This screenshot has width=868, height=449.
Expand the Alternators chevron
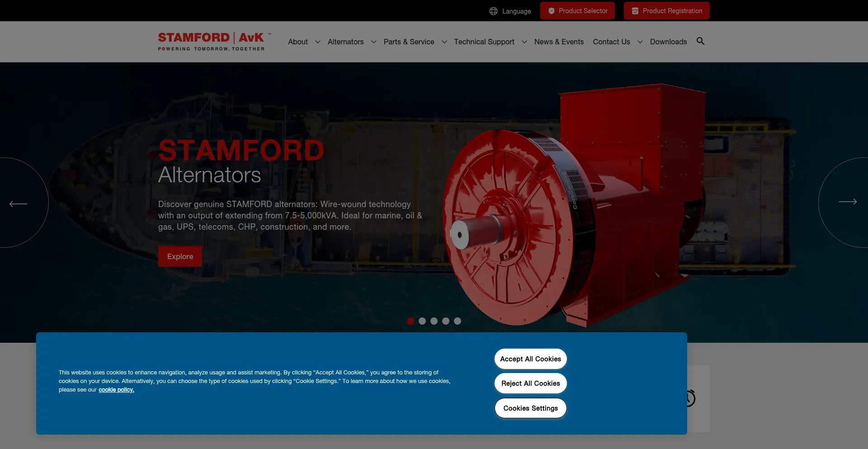(x=373, y=42)
